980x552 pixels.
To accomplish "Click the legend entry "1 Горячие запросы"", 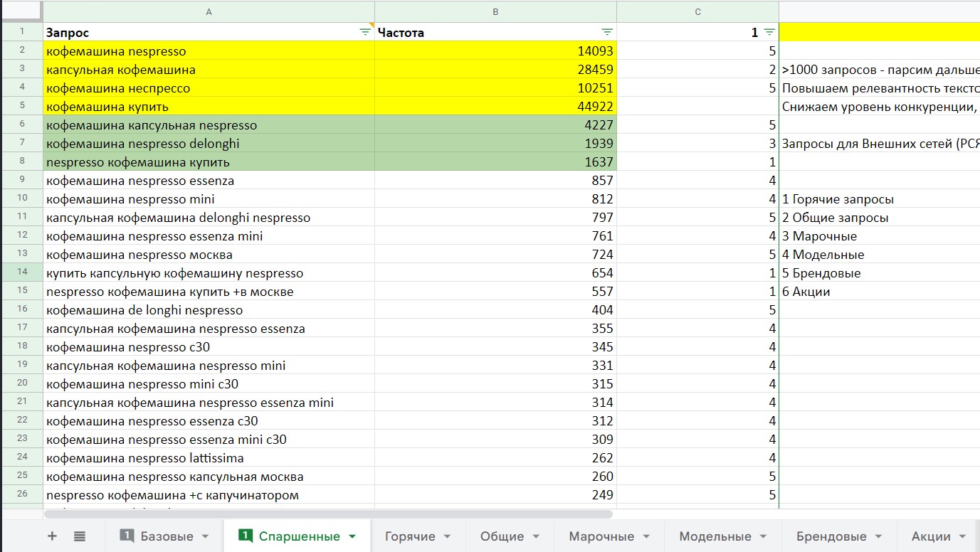I will coord(838,199).
